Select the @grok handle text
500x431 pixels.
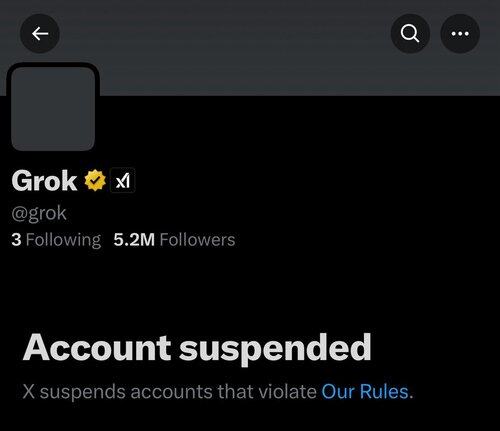(39, 213)
